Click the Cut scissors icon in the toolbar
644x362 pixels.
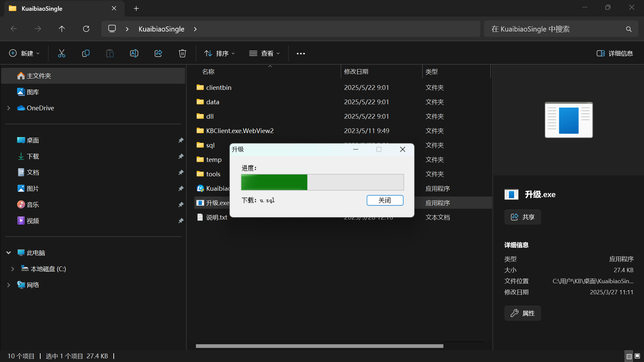point(62,53)
